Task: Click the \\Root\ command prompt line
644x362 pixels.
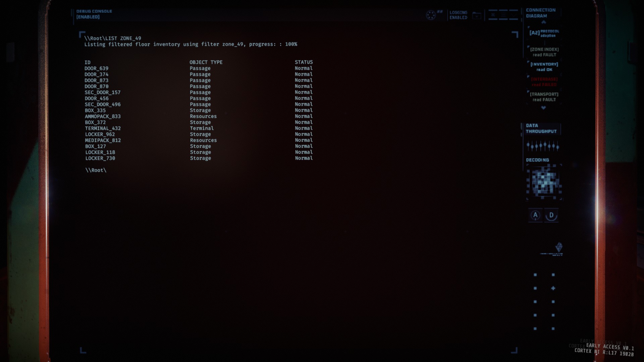Action: [x=96, y=170]
